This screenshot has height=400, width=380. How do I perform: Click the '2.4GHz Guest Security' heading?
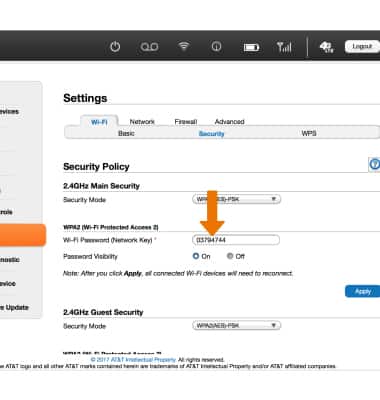click(x=103, y=312)
